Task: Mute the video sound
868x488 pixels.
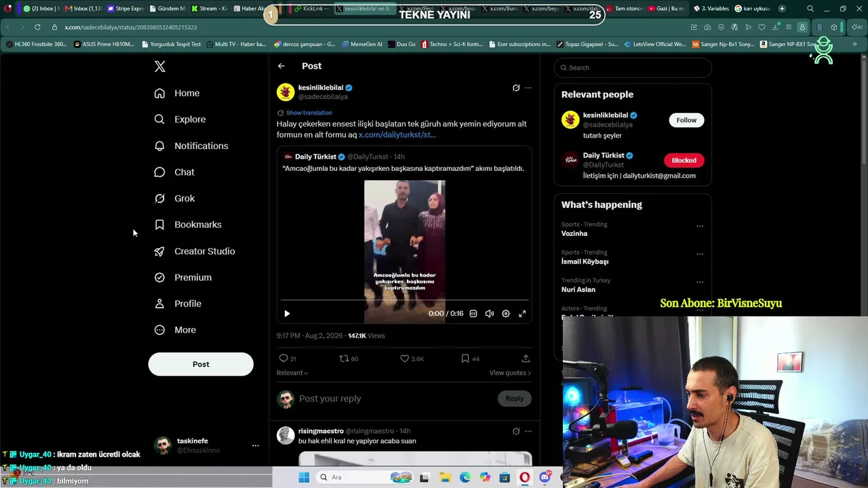Action: tap(490, 314)
